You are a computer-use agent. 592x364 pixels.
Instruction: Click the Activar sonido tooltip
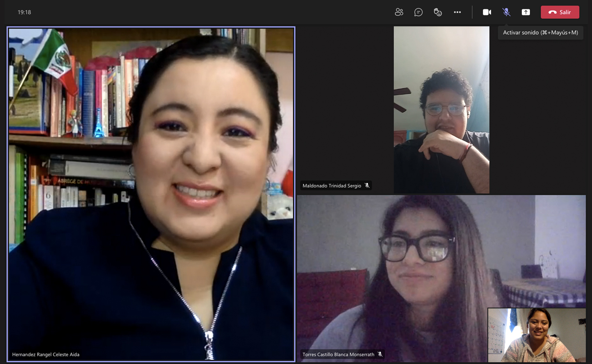(x=540, y=33)
